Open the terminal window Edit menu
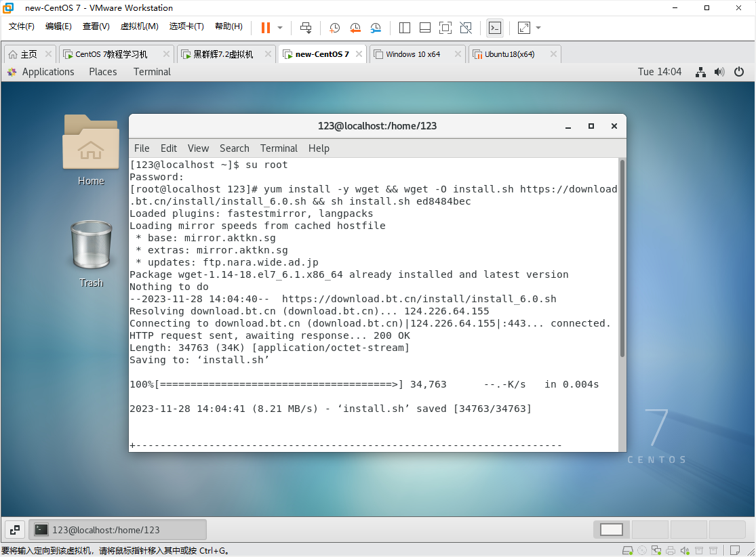This screenshot has height=557, width=756. 169,148
